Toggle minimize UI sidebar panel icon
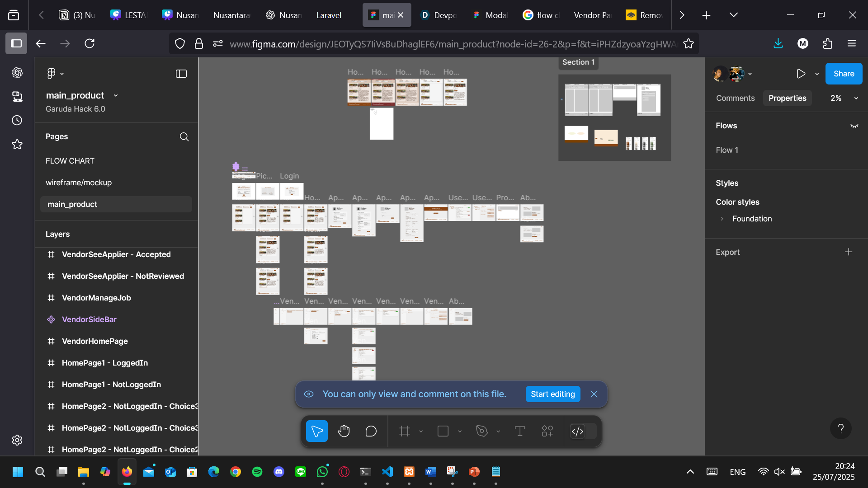Viewport: 868px width, 488px height. click(181, 74)
